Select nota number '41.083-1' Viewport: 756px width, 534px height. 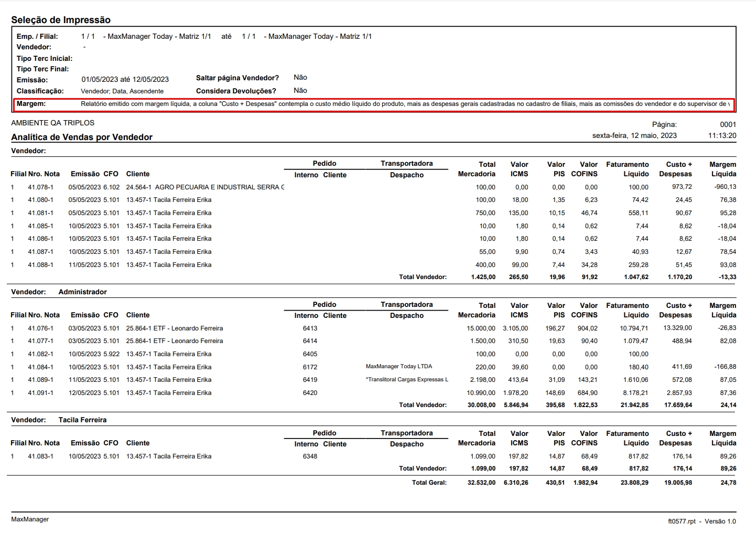(41, 456)
